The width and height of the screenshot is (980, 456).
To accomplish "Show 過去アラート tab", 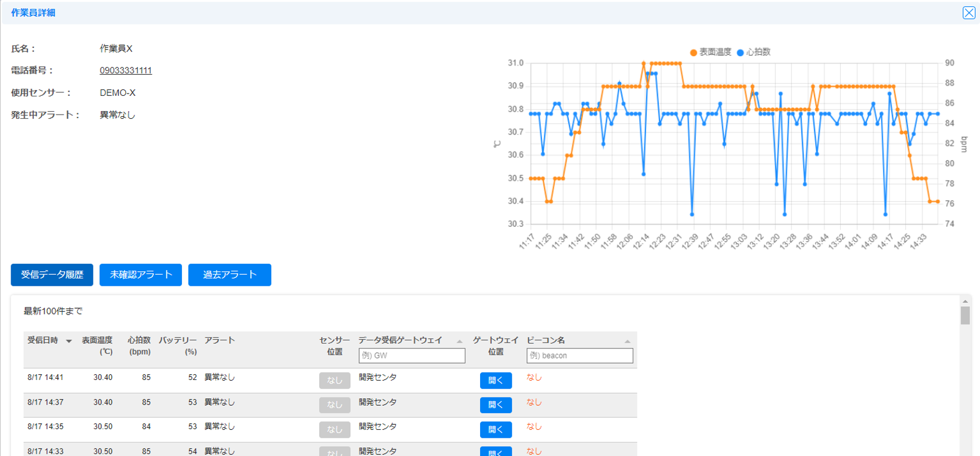I will [230, 275].
